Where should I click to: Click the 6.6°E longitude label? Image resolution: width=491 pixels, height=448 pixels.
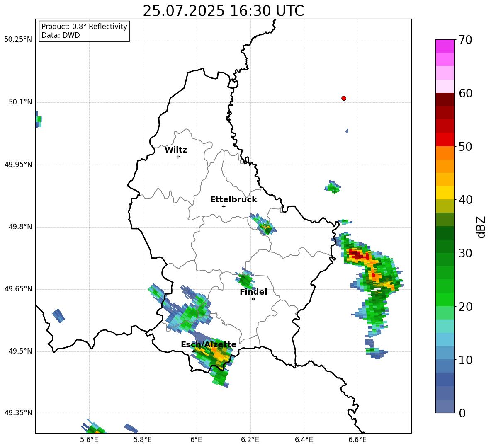tap(357, 440)
